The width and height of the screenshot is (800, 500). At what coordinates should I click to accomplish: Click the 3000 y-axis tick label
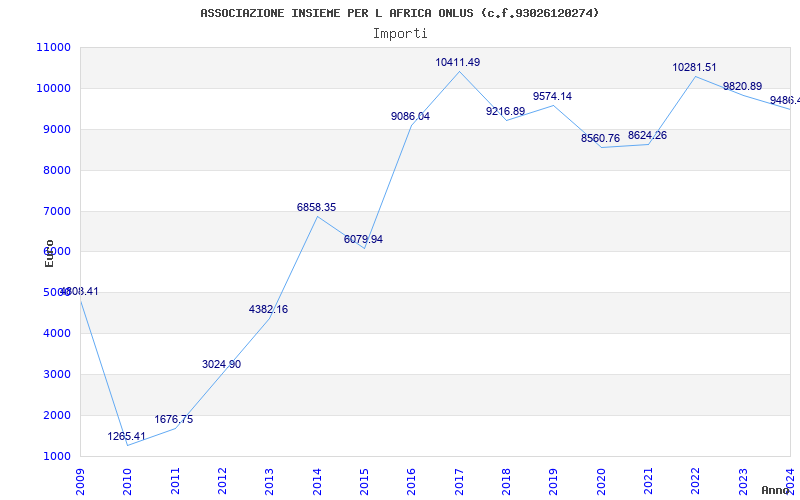click(x=56, y=374)
